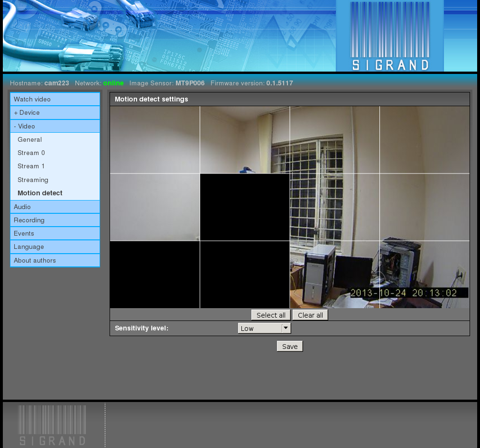Open the Events section

pyautogui.click(x=55, y=234)
